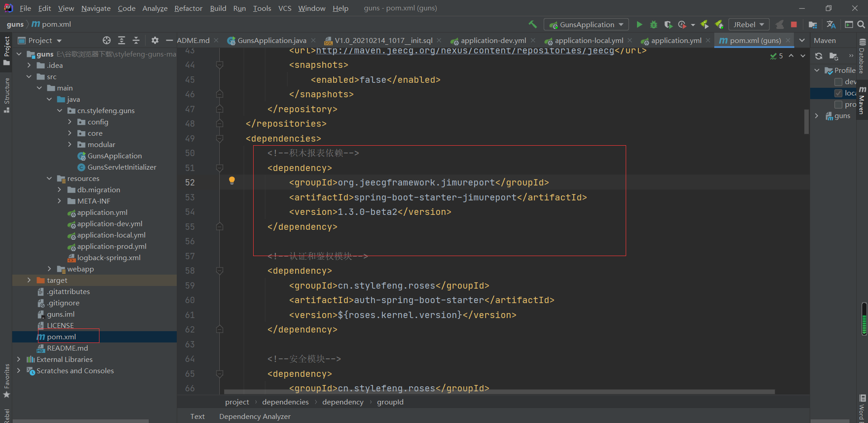Expand External Libraries node
The width and height of the screenshot is (868, 423).
[19, 359]
